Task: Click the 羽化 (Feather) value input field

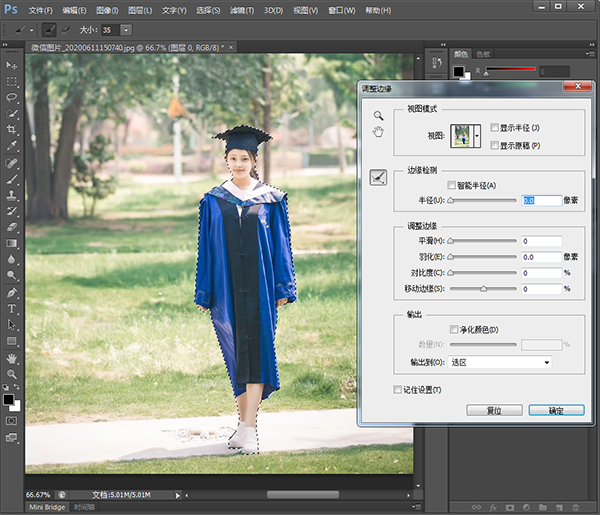Action: (x=540, y=257)
